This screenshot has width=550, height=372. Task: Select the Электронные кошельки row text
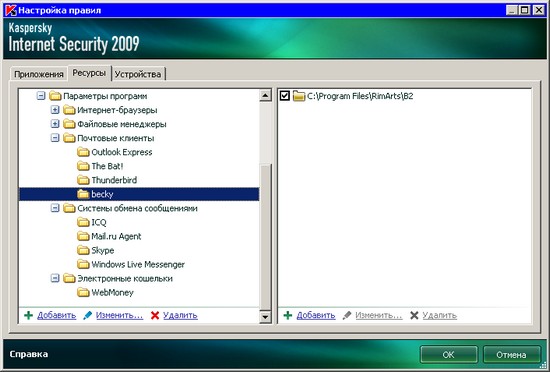coord(125,278)
